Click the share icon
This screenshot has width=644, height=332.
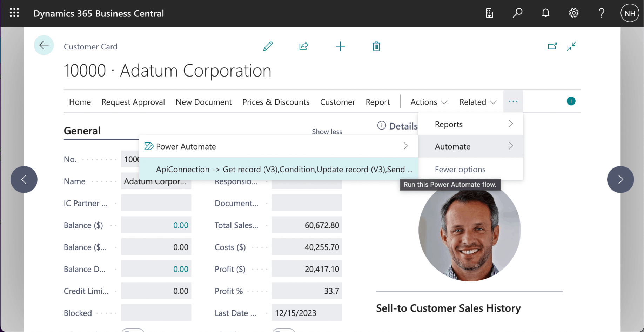click(304, 46)
